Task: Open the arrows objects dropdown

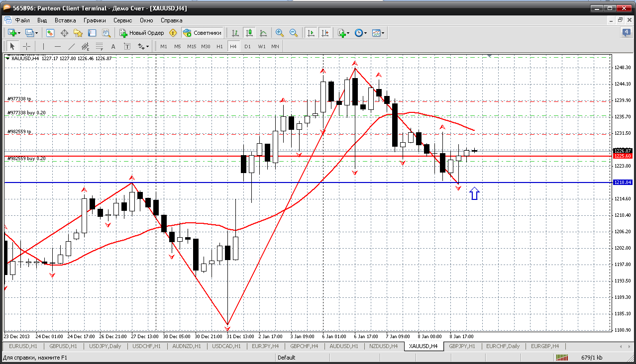Action: pyautogui.click(x=143, y=46)
